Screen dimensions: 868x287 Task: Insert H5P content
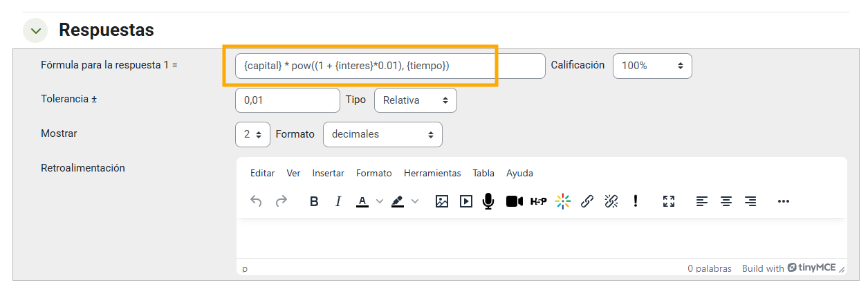538,201
